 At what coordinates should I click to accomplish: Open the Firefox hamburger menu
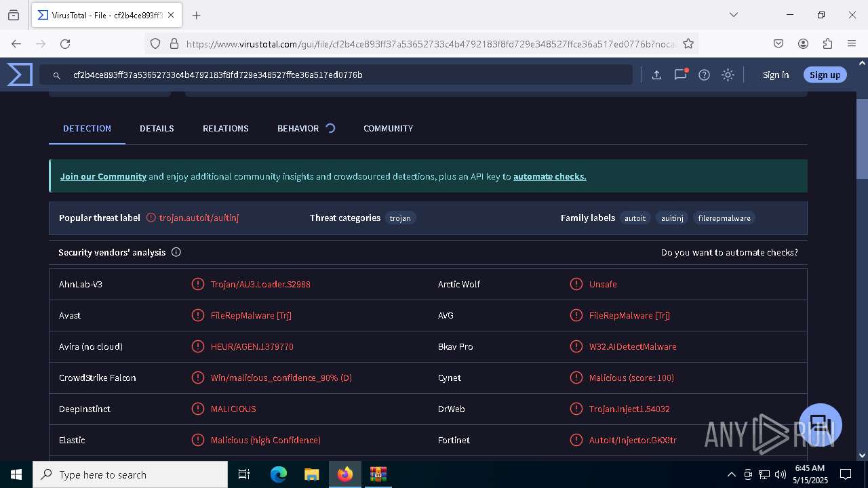pyautogui.click(x=852, y=43)
